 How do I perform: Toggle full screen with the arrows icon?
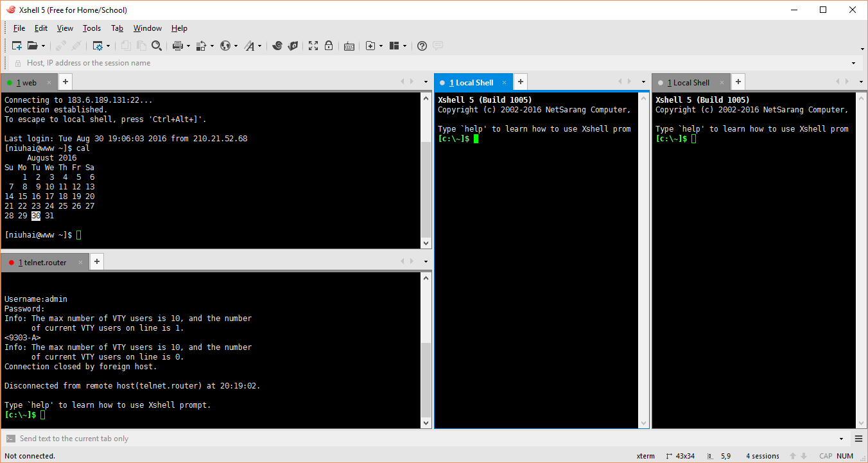(313, 46)
